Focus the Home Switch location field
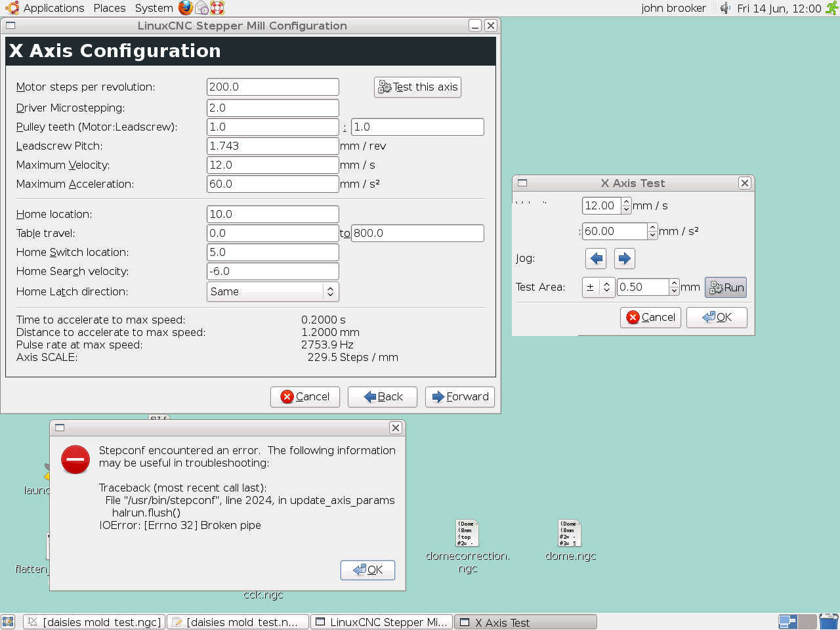 point(273,252)
